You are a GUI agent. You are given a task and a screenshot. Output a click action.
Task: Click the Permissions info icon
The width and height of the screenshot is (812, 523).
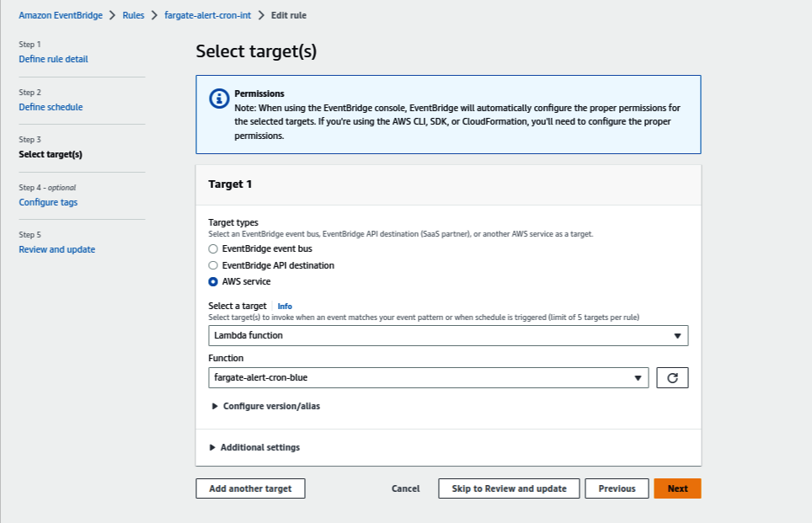click(x=218, y=99)
